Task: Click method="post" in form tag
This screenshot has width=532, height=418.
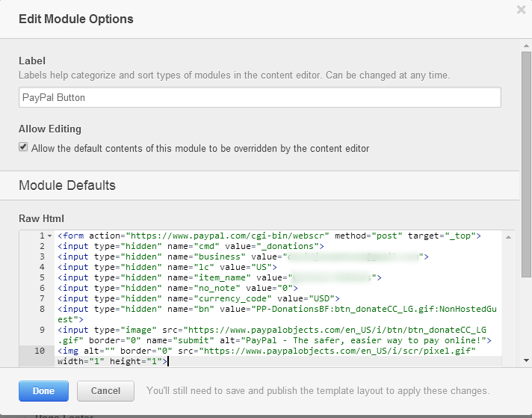Action: 368,236
